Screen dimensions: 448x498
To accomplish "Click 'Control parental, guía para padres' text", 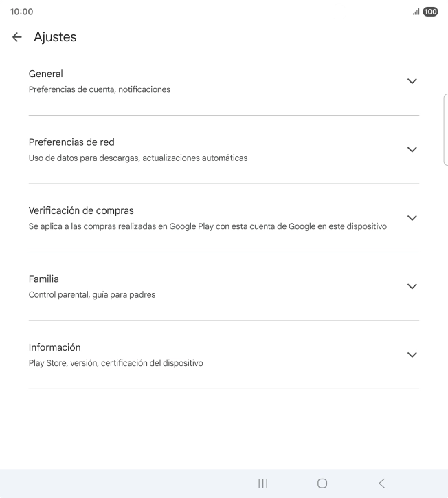I will 92,294.
